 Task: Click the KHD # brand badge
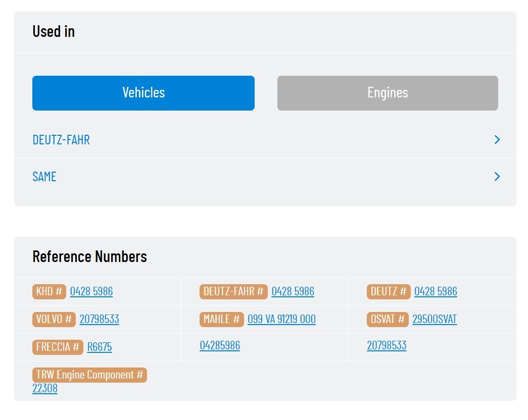tap(49, 291)
